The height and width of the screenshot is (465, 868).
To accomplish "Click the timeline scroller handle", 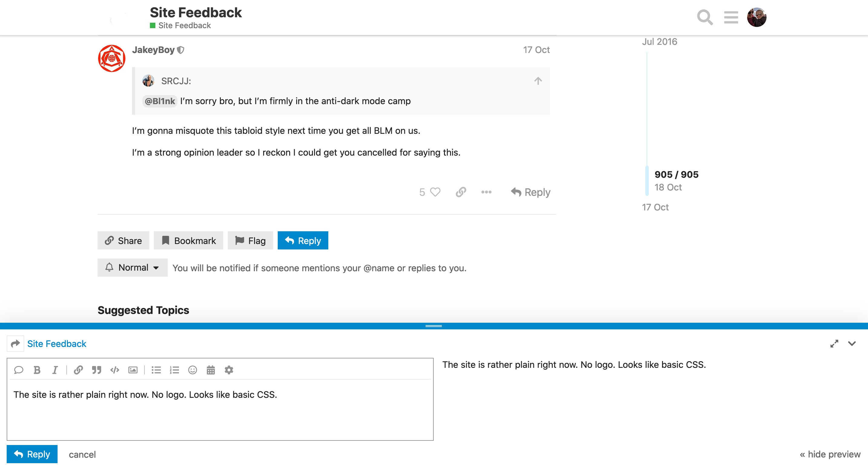I will (647, 181).
